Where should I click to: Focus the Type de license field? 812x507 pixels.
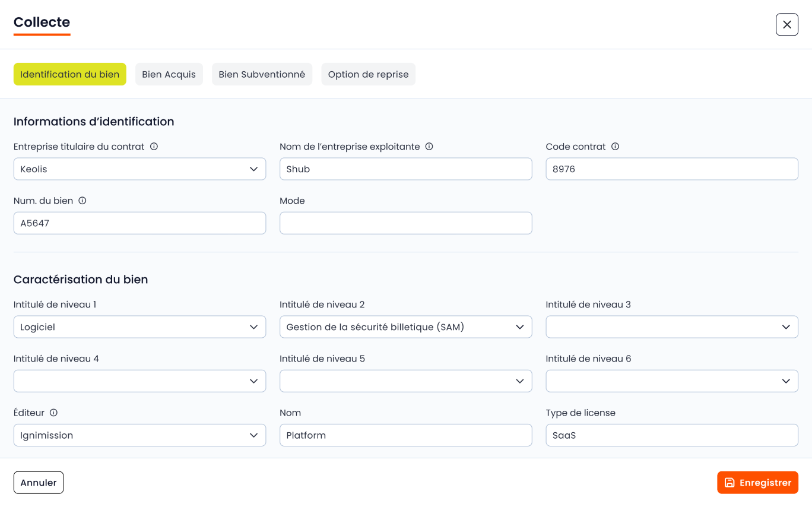tap(671, 435)
